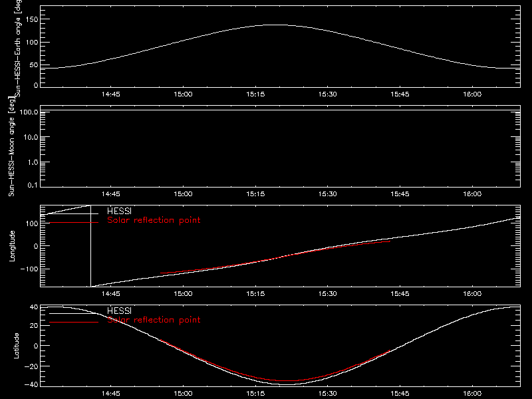The width and height of the screenshot is (532, 399).
Task: Click the Latitude axis title
Action: 16,346
